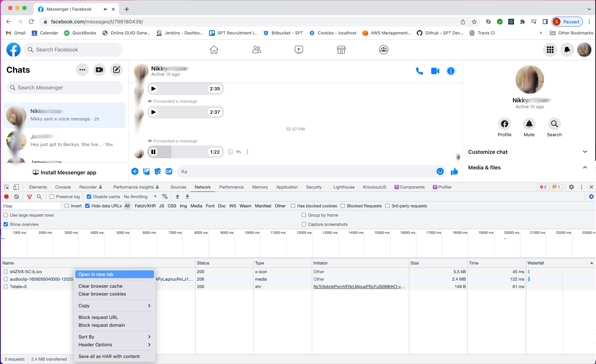This screenshot has height=364, width=596.
Task: Open more actions plus icon in composer
Action: point(135,171)
